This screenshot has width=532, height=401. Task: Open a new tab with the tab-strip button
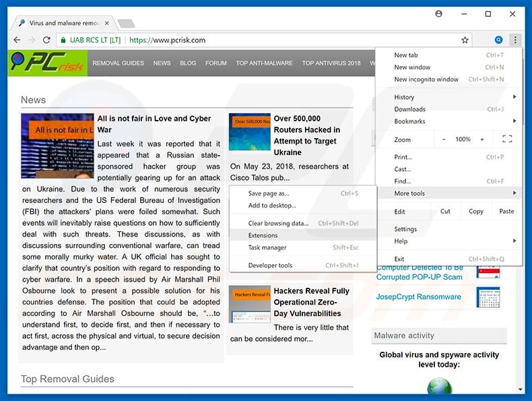[126, 24]
